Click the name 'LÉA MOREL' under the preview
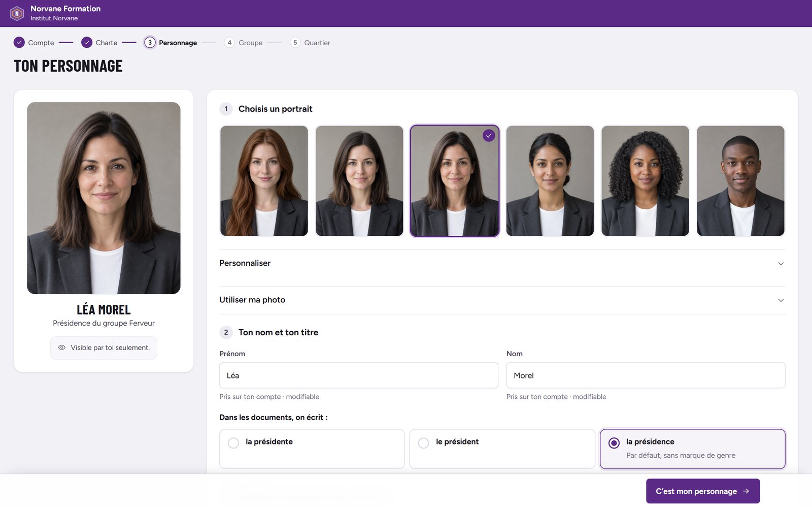 coord(104,309)
